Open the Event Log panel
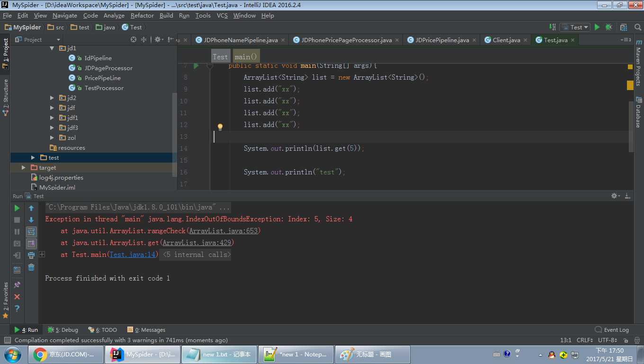 [x=612, y=330]
